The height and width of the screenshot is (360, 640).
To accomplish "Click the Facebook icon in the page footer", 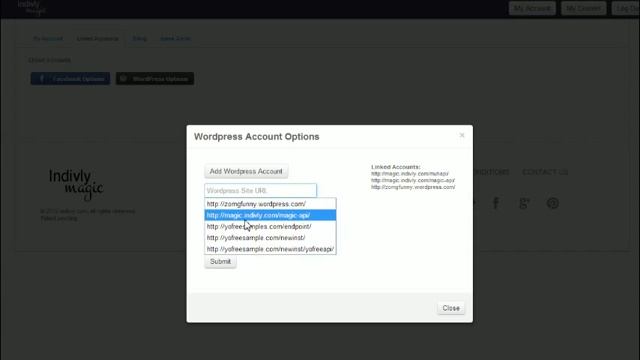I will (x=496, y=203).
